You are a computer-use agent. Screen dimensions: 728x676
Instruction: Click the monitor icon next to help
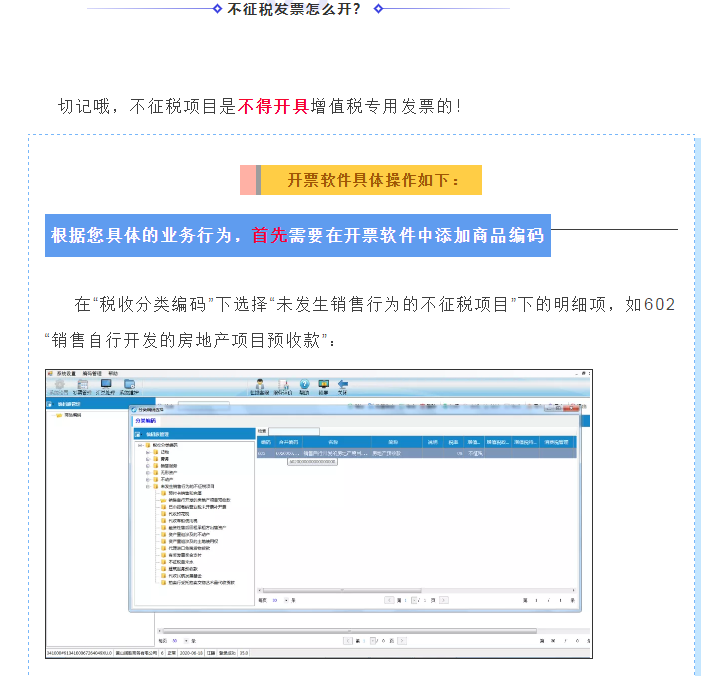tap(324, 384)
